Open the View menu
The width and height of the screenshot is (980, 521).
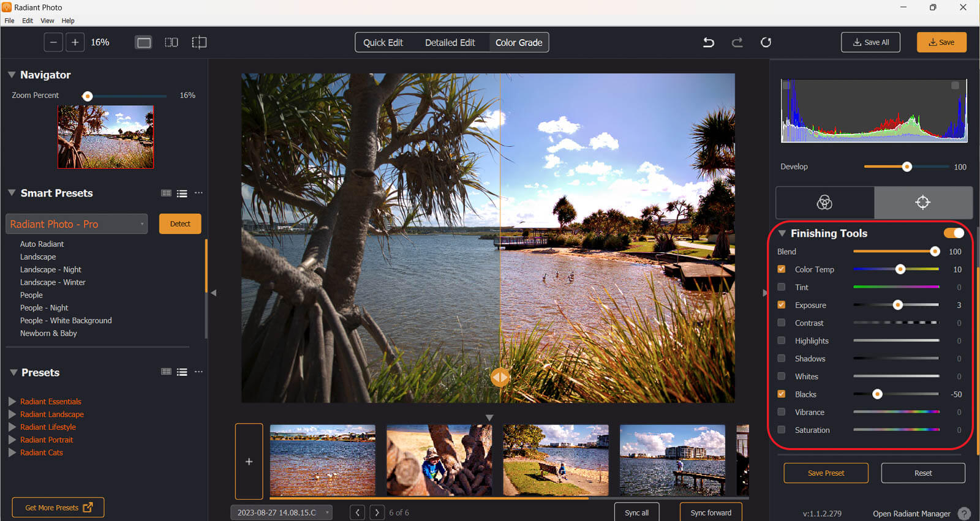[x=47, y=21]
